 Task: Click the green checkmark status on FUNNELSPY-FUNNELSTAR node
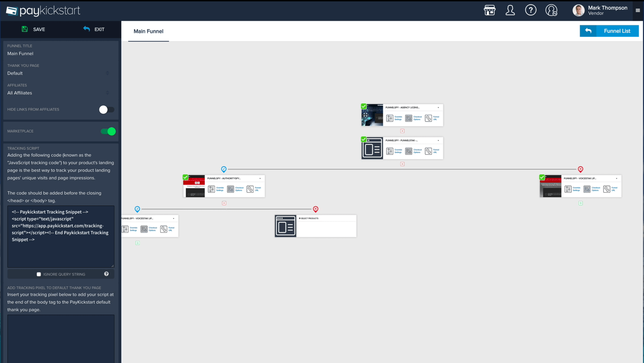(x=364, y=139)
